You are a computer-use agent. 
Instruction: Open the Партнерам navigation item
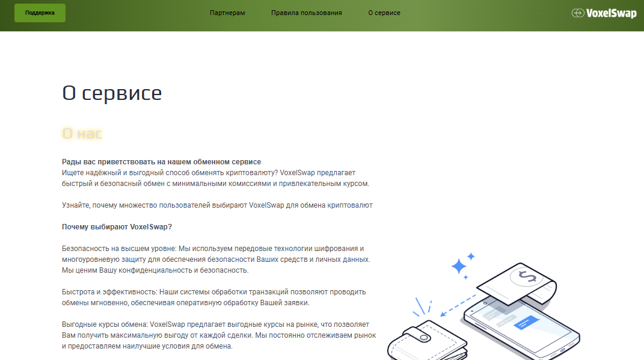(x=227, y=13)
